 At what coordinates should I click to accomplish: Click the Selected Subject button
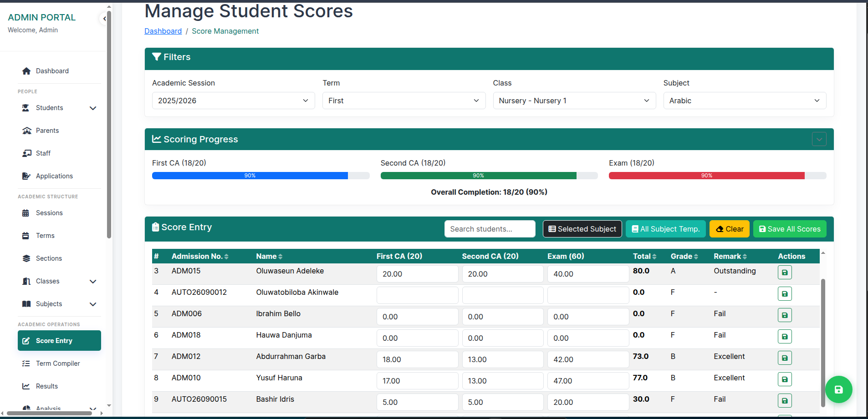[582, 229]
